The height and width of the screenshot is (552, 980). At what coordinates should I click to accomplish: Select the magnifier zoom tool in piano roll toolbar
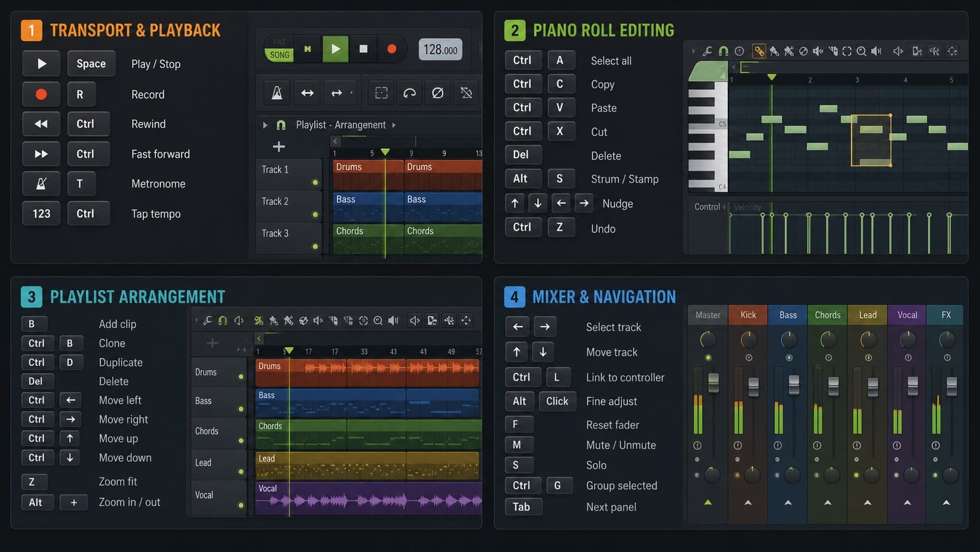tap(861, 52)
